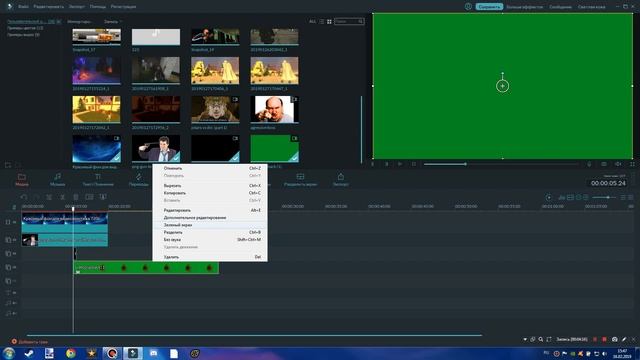Select the Snapshot_17 media thumbnail
The image size is (640, 360).
(x=96, y=37)
